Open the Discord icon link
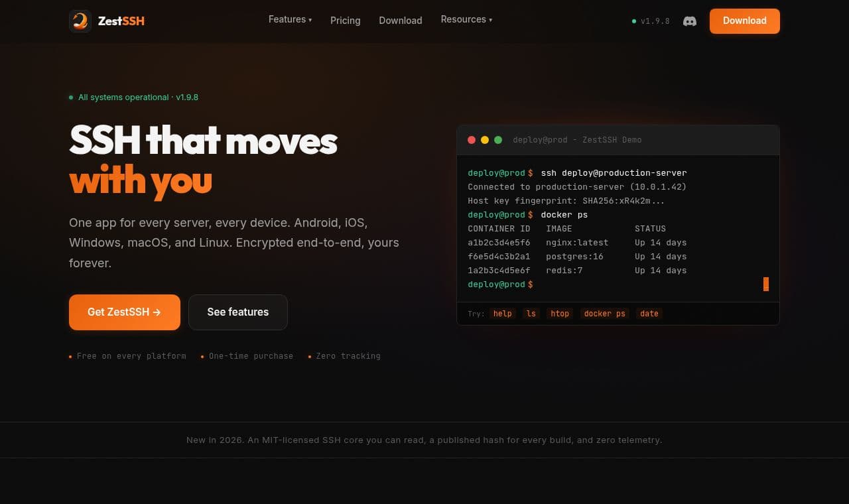 (690, 21)
